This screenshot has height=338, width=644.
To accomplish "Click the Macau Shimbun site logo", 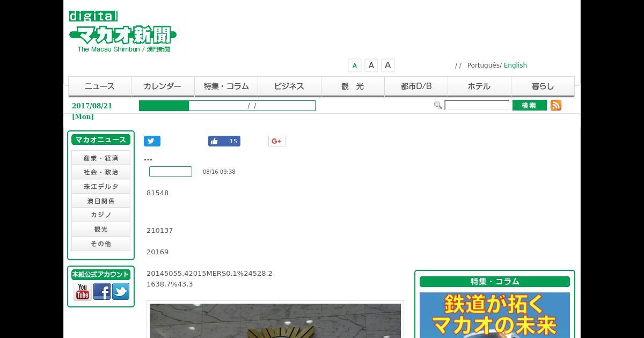I will coord(123,32).
